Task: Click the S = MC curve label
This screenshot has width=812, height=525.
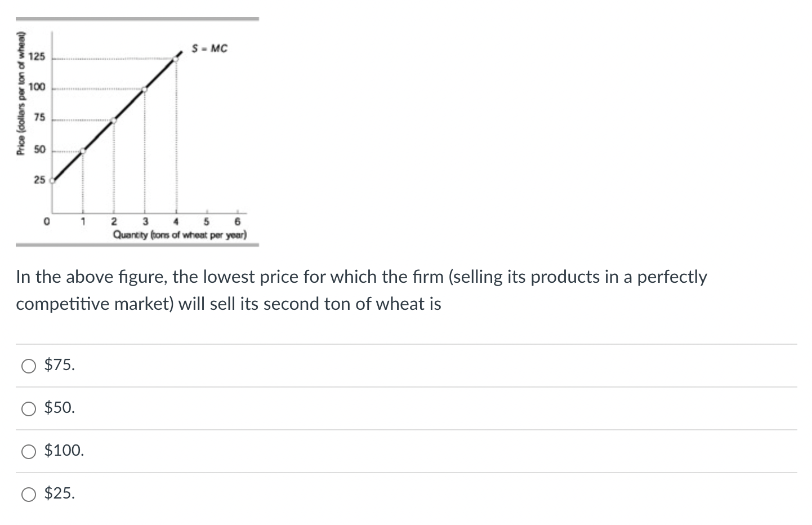Action: click(209, 48)
